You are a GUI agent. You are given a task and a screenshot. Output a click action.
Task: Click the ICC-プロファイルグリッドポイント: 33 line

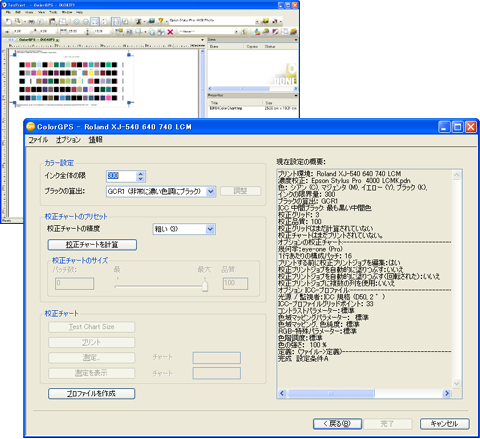pyautogui.click(x=326, y=304)
